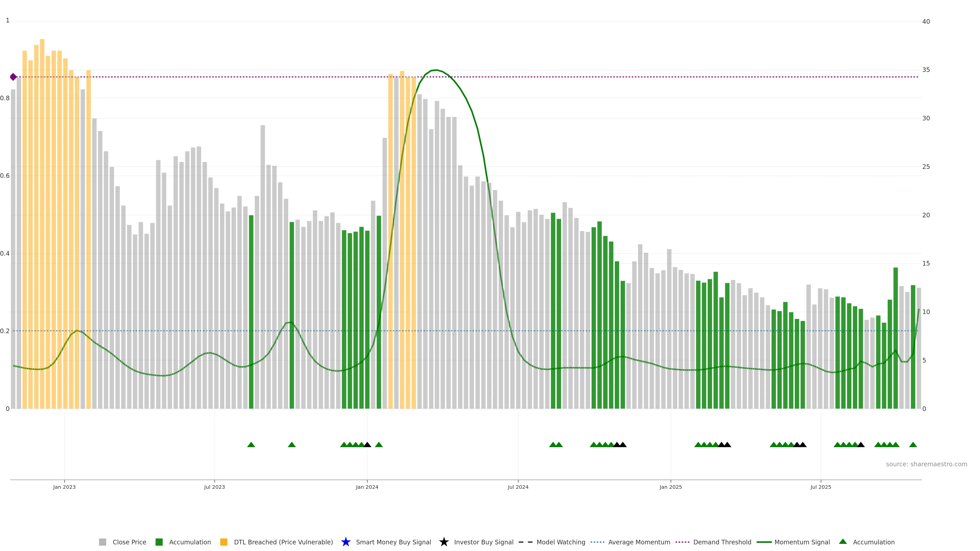Click the green Accumulation triangle legend icon

click(843, 542)
